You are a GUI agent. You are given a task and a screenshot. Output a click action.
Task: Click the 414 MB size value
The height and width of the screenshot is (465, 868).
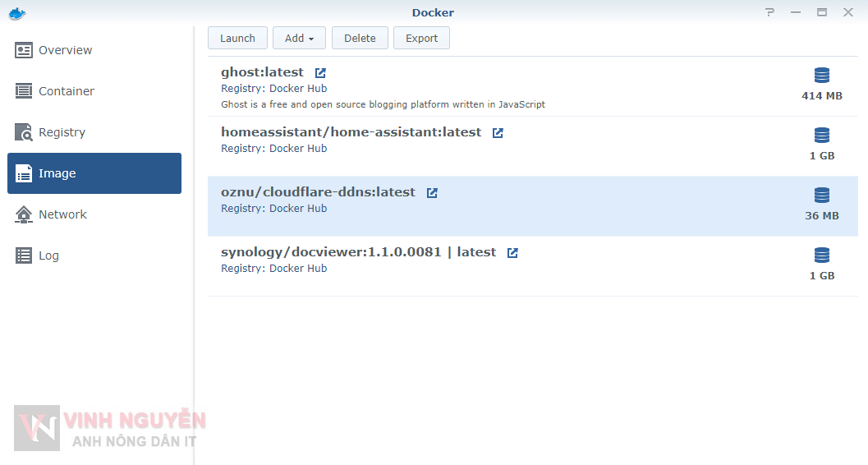[x=822, y=96]
